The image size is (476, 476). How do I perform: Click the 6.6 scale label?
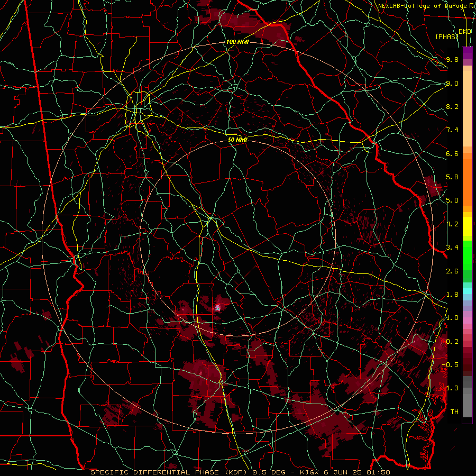(x=452, y=153)
